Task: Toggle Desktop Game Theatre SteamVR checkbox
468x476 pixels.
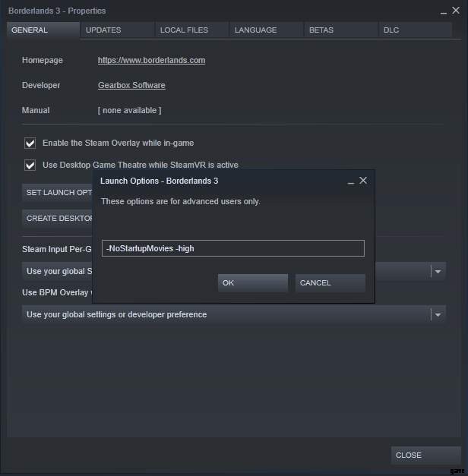Action: (x=30, y=165)
